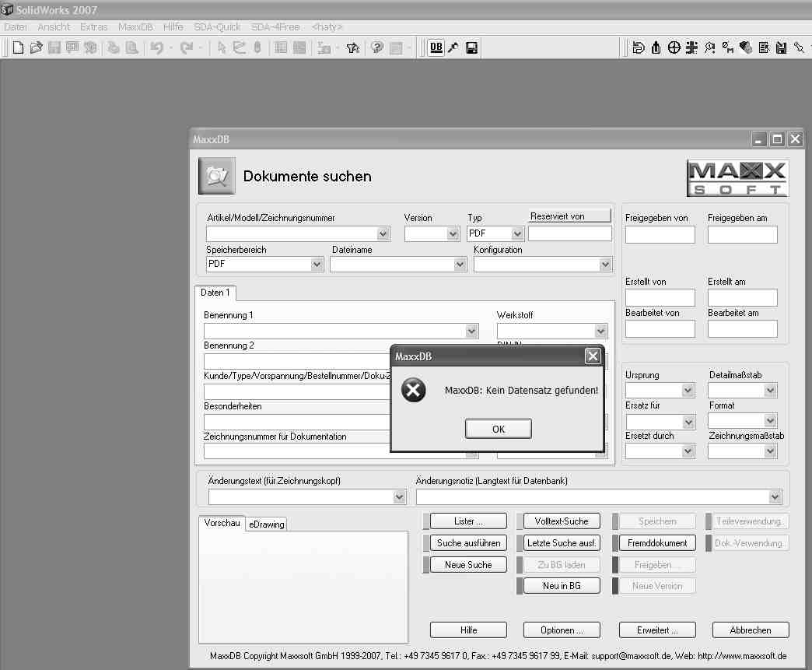Viewport: 812px width, 670px height.
Task: Click the Erstellt am input field
Action: click(742, 298)
